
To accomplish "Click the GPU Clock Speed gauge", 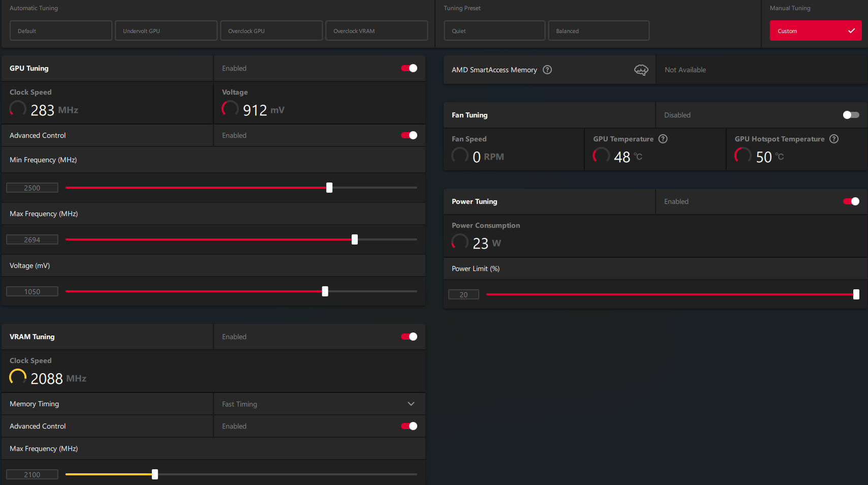I will [18, 109].
